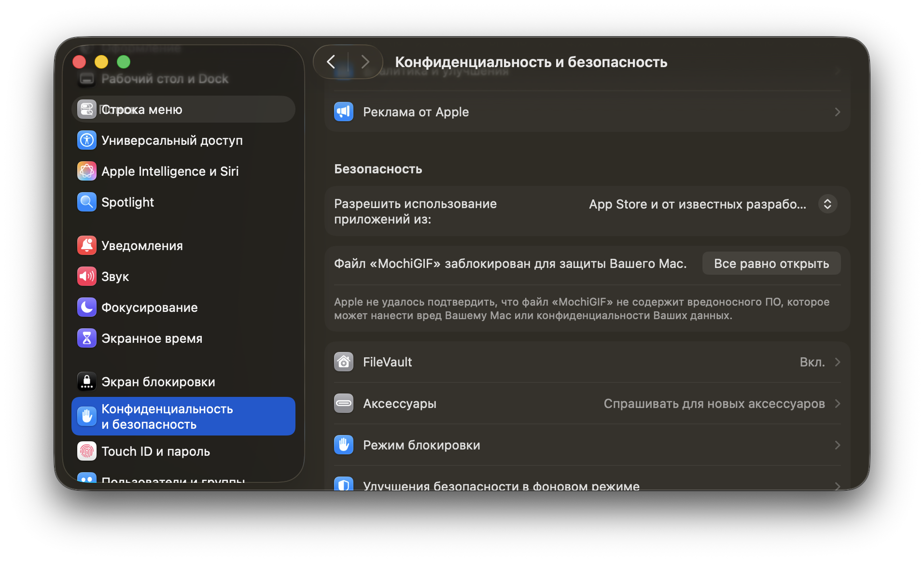Click the Spotlight magnifier icon

(x=87, y=202)
